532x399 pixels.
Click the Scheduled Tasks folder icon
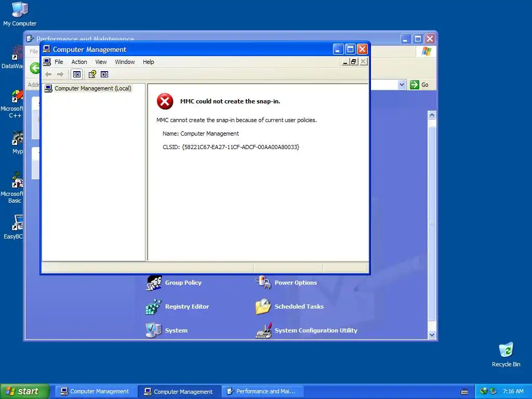[x=263, y=307]
